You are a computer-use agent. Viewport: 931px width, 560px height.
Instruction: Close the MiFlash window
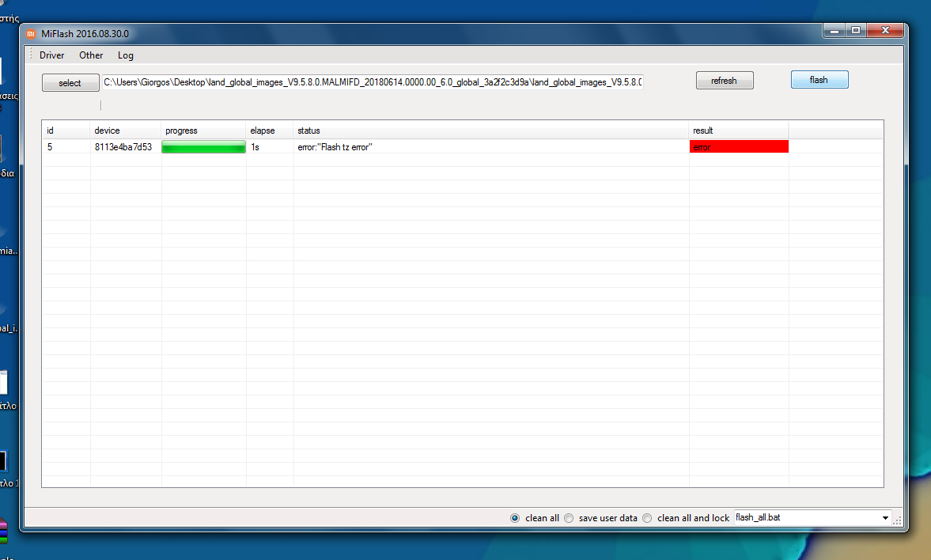(885, 30)
